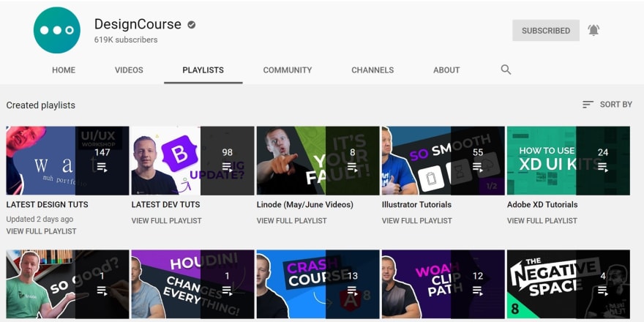Open the 'Crash Course' playlist thumbnail
Image resolution: width=644 pixels, height=322 pixels.
[x=318, y=284]
